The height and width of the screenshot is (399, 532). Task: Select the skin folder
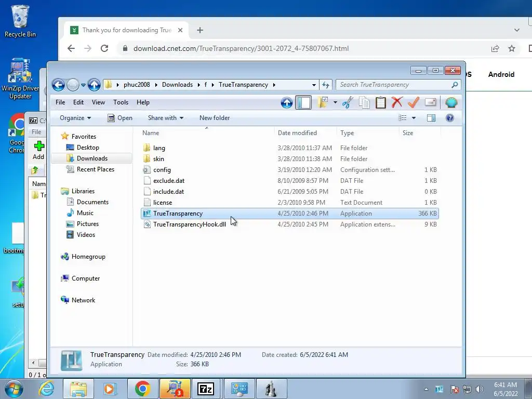(x=290, y=159)
